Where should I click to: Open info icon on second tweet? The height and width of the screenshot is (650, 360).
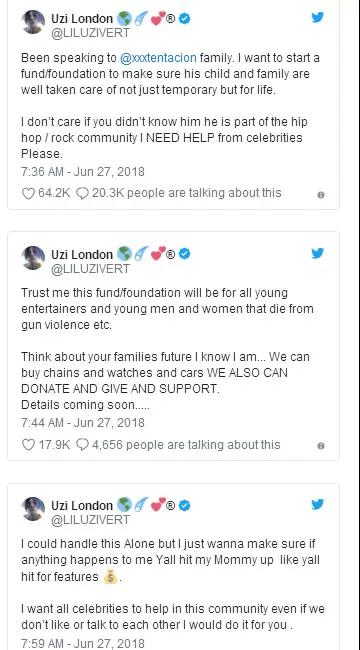pyautogui.click(x=321, y=446)
